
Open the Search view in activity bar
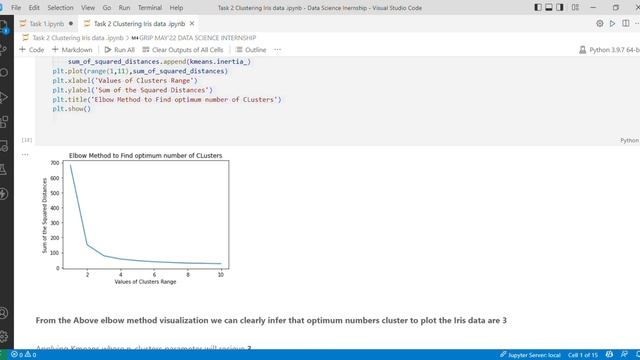tap(4, 73)
